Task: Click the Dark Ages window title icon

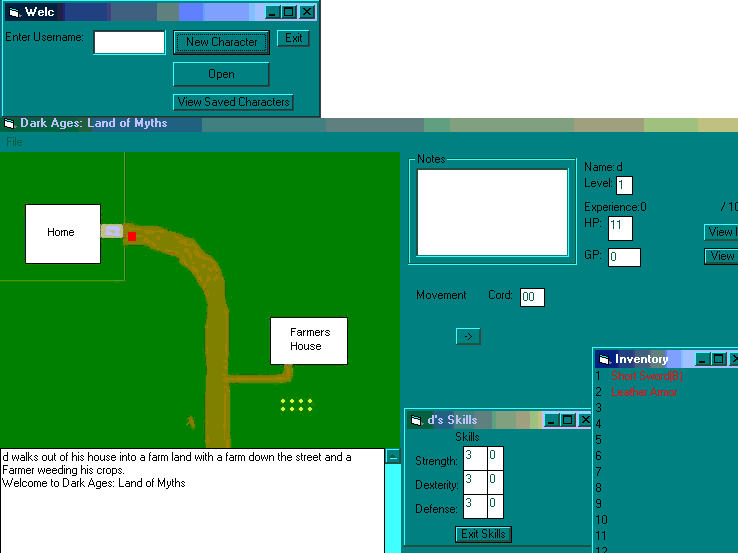Action: click(9, 124)
